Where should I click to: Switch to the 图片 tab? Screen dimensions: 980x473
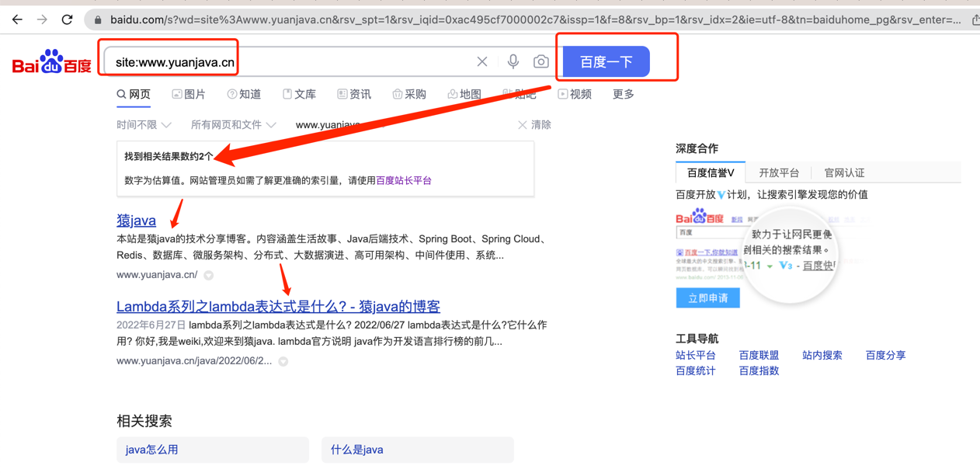(x=189, y=94)
